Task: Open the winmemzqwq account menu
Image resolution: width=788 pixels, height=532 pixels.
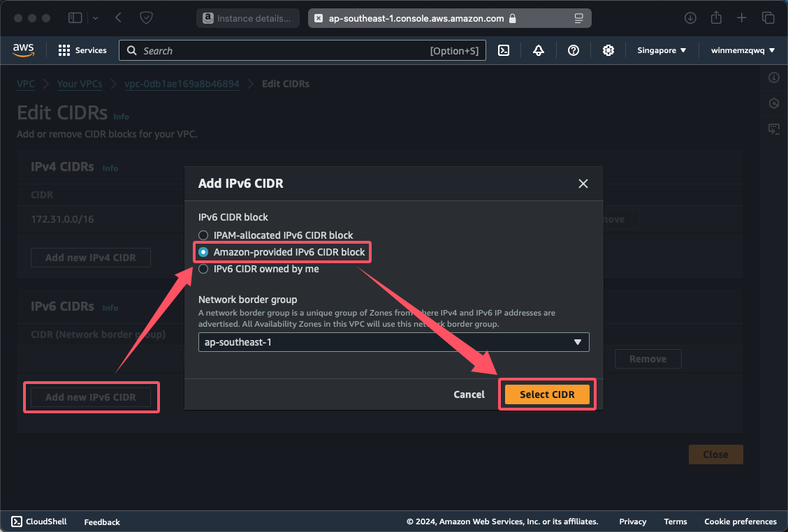Action: coord(743,50)
